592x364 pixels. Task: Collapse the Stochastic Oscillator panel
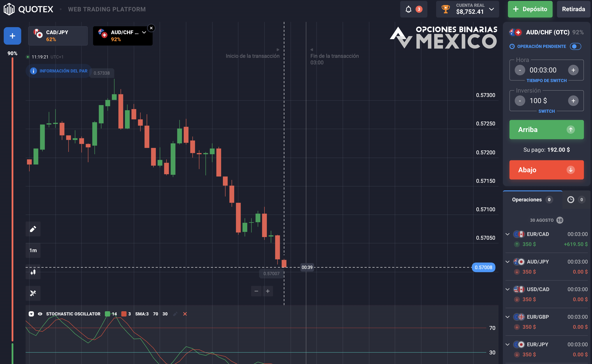31,314
